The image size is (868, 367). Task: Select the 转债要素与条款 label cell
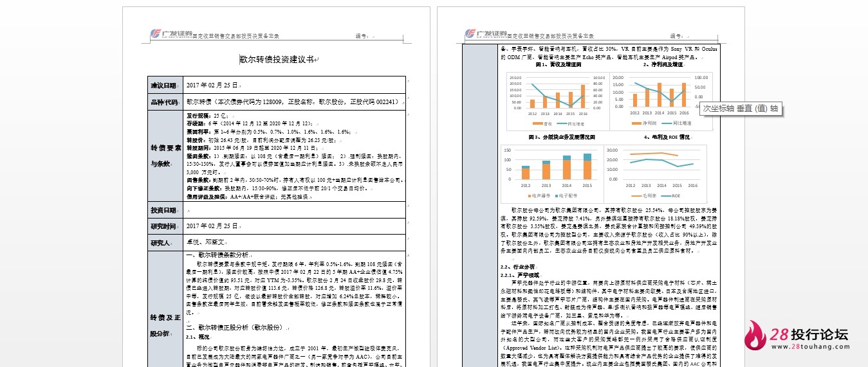point(165,156)
